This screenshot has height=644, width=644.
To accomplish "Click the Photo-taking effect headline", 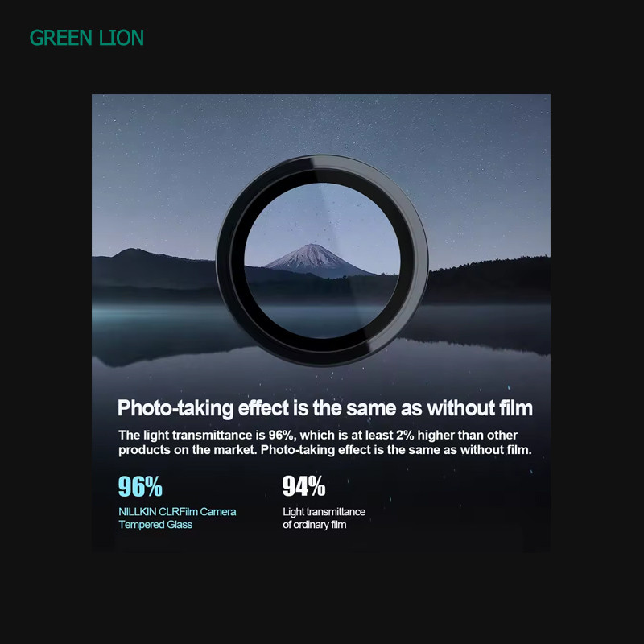I will click(325, 408).
